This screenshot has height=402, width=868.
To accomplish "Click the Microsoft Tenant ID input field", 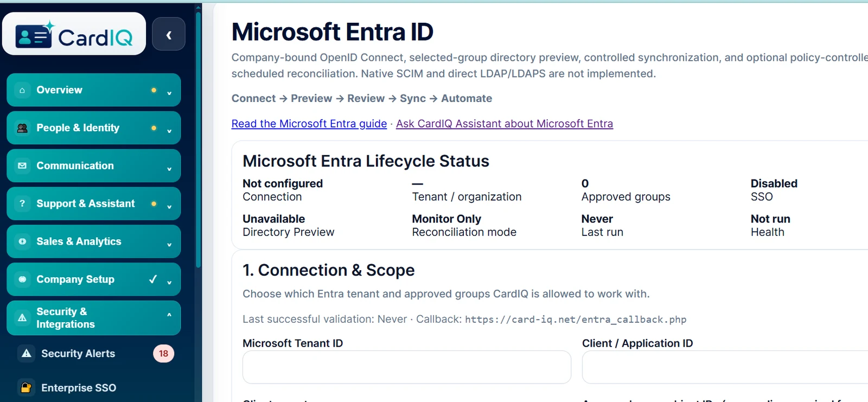I will 407,367.
